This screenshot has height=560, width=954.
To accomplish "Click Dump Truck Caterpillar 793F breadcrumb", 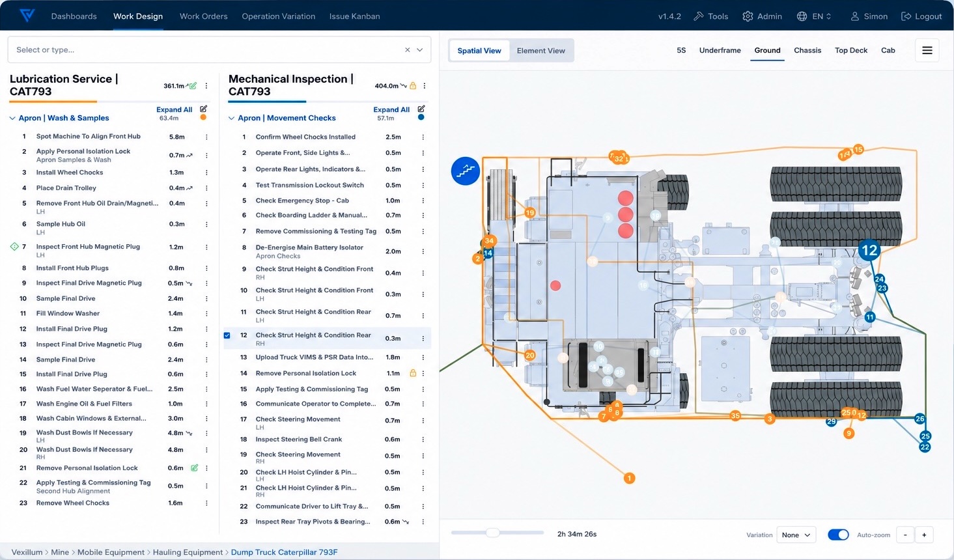I will pos(284,552).
